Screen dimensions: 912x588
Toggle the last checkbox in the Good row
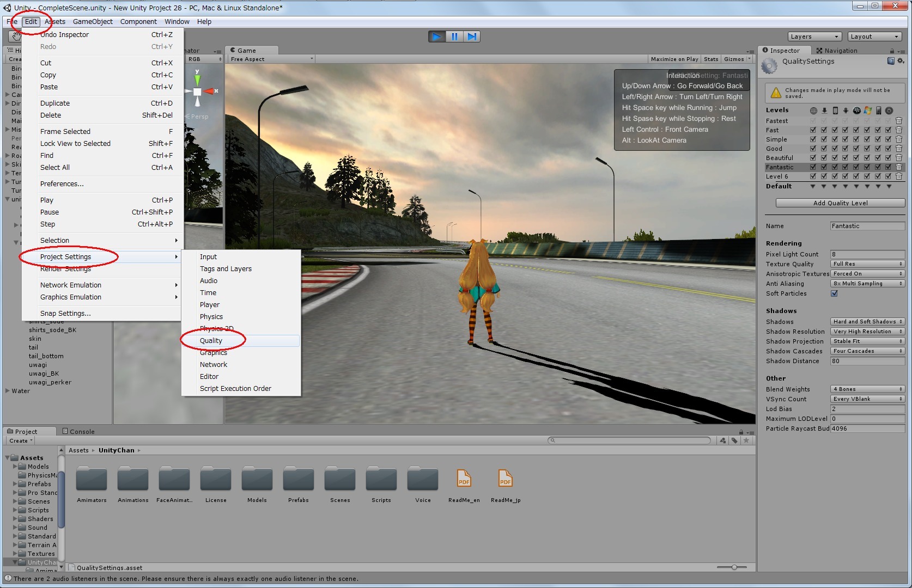889,148
